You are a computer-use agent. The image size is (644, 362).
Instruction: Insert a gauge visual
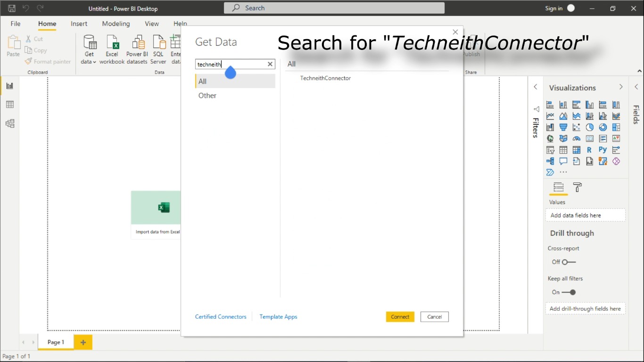(x=577, y=139)
